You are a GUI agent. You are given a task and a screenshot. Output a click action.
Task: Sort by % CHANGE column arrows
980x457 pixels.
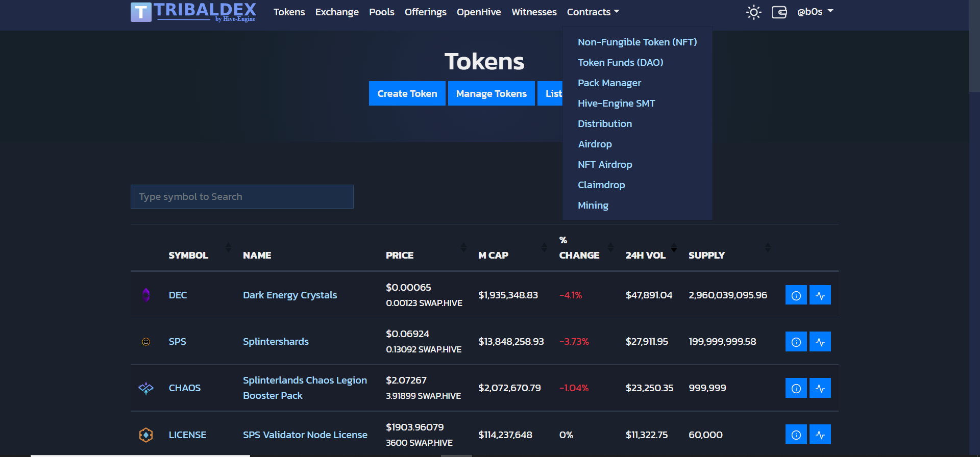610,247
